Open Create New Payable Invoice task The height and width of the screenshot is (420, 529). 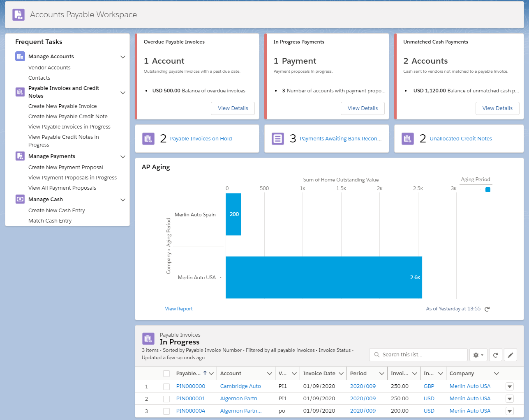pyautogui.click(x=62, y=106)
